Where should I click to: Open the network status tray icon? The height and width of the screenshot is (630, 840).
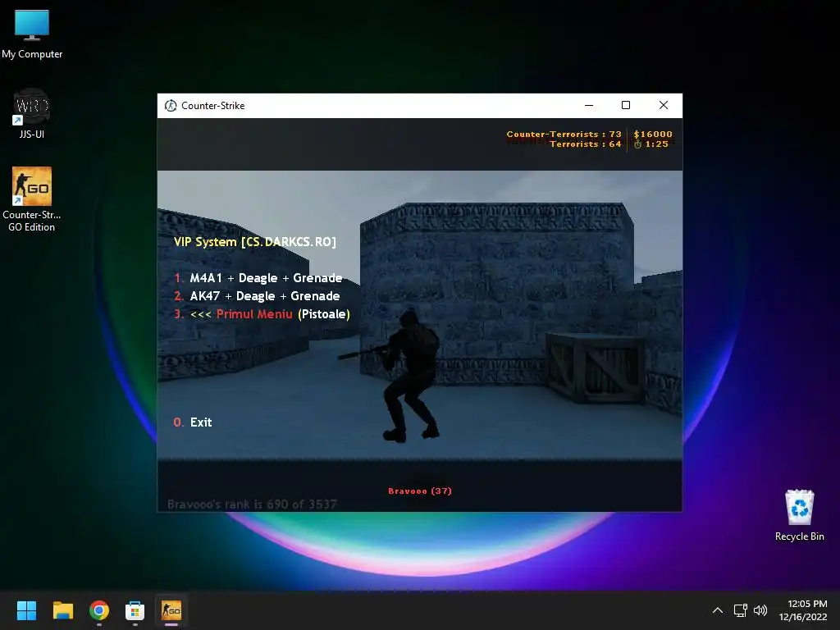tap(741, 610)
